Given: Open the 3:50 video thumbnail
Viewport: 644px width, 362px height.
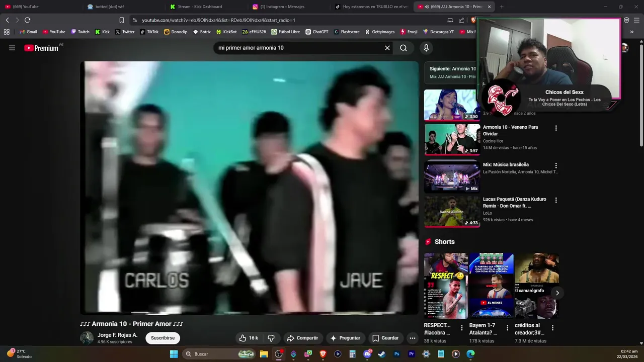Looking at the screenshot, I should coord(452,105).
